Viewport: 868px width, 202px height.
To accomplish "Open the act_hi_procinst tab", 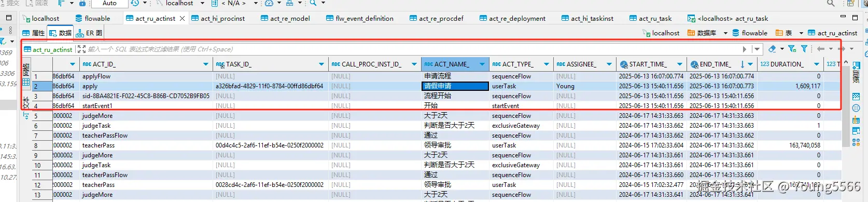I will tap(218, 18).
